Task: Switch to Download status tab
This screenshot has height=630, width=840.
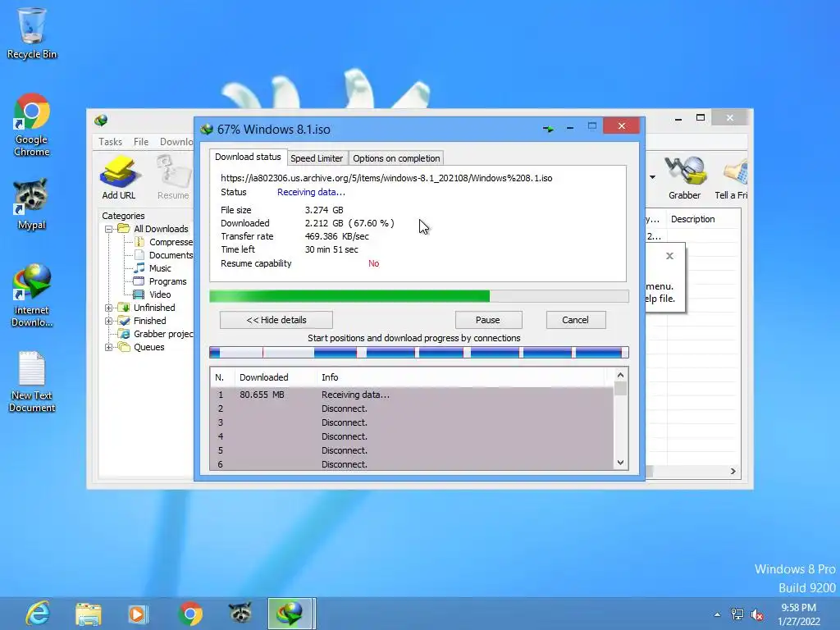Action: pyautogui.click(x=248, y=157)
